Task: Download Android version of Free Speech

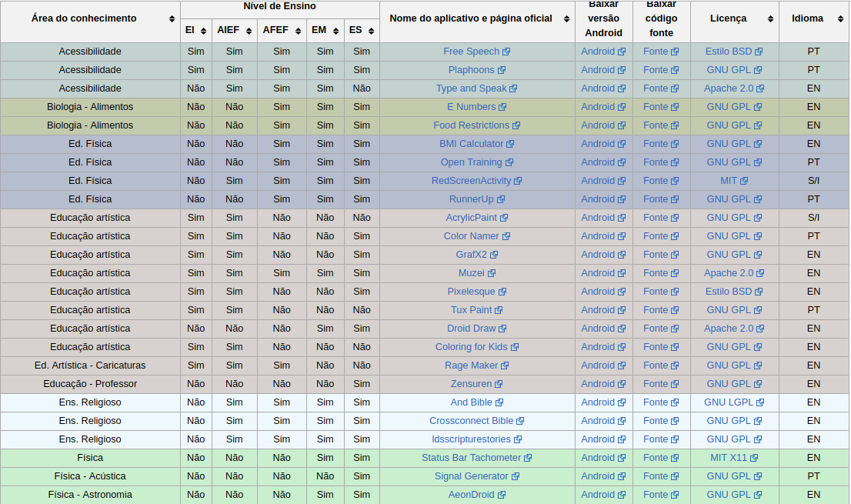Action: coord(603,52)
